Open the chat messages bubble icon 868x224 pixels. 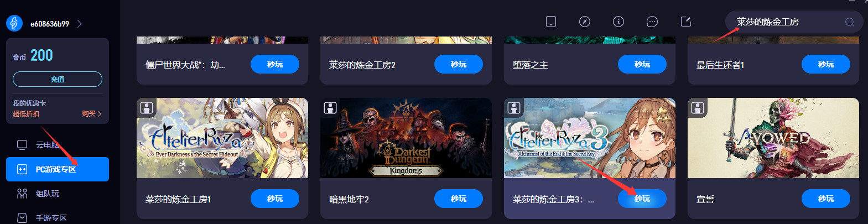(x=652, y=22)
